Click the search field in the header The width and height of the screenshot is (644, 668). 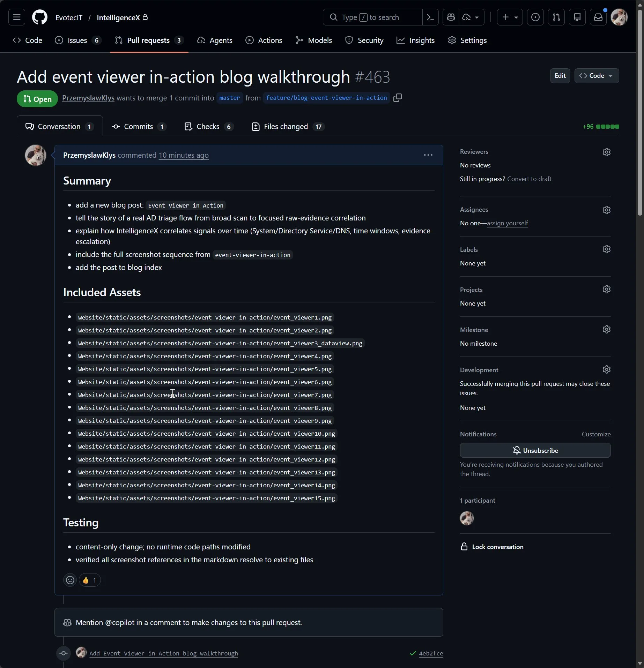click(372, 17)
